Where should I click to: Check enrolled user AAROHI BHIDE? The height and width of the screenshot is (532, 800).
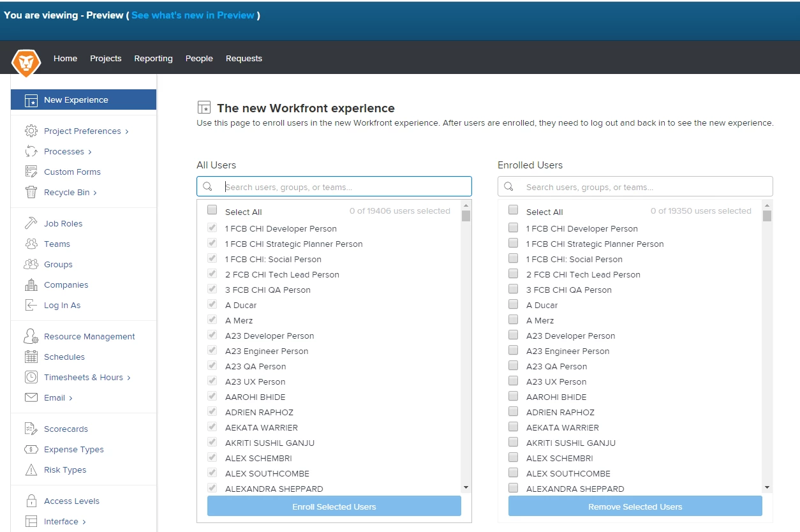click(x=513, y=396)
